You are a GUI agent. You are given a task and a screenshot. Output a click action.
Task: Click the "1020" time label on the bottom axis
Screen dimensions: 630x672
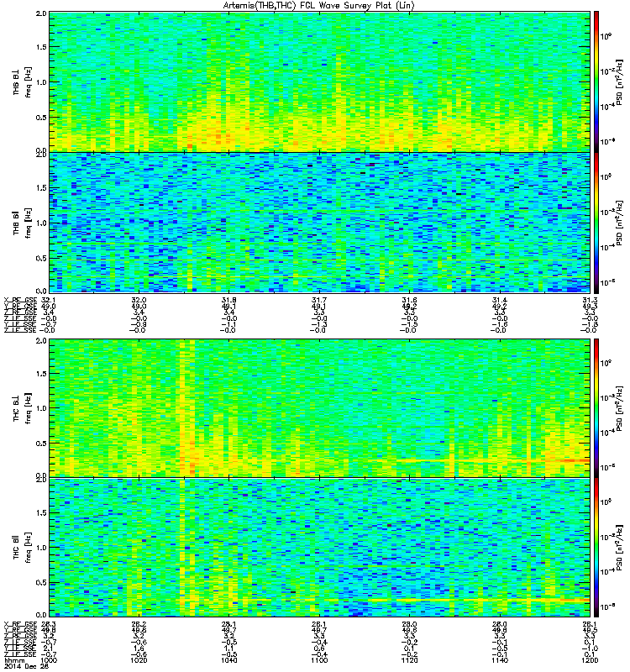(x=139, y=660)
